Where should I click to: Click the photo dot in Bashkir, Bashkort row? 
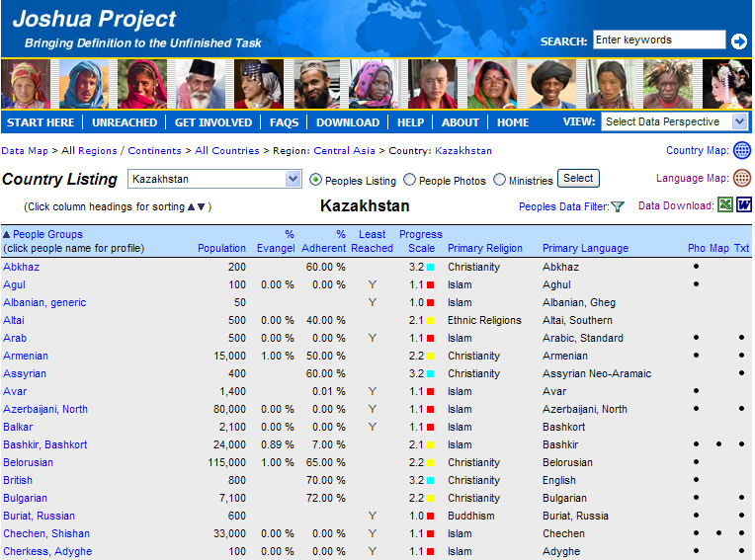pyautogui.click(x=696, y=444)
